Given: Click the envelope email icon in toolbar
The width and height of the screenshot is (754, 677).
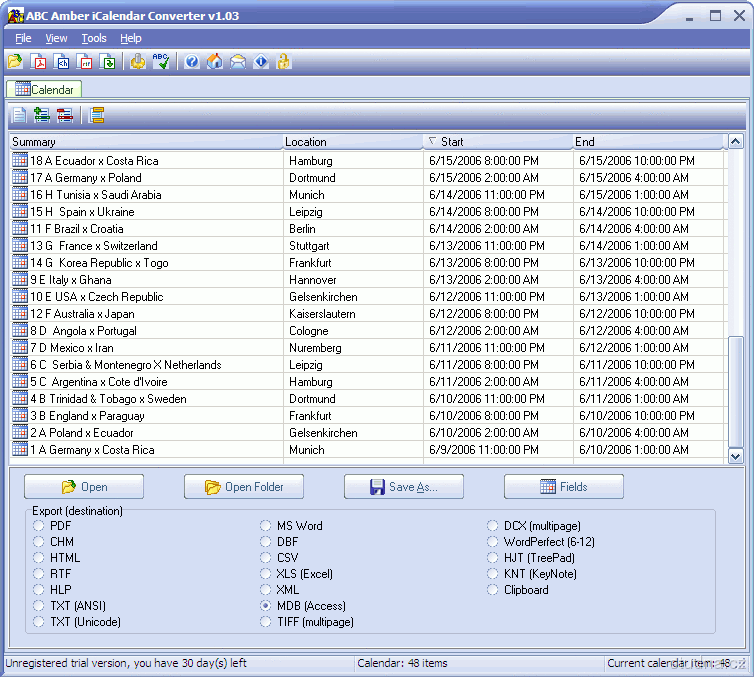Looking at the screenshot, I should point(238,62).
